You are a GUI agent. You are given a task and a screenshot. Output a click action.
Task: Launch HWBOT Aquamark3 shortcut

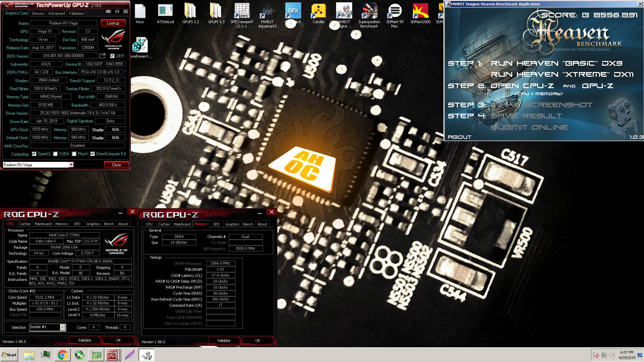coord(267,16)
